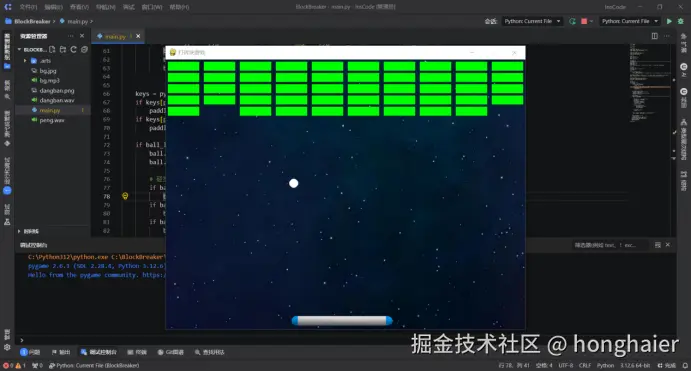Click the UTF-8 encoding in the status bar
The image size is (692, 371).
tap(565, 366)
